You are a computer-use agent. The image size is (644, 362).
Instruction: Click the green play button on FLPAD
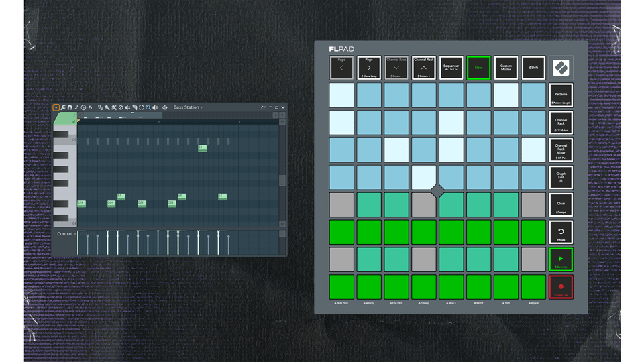[561, 260]
